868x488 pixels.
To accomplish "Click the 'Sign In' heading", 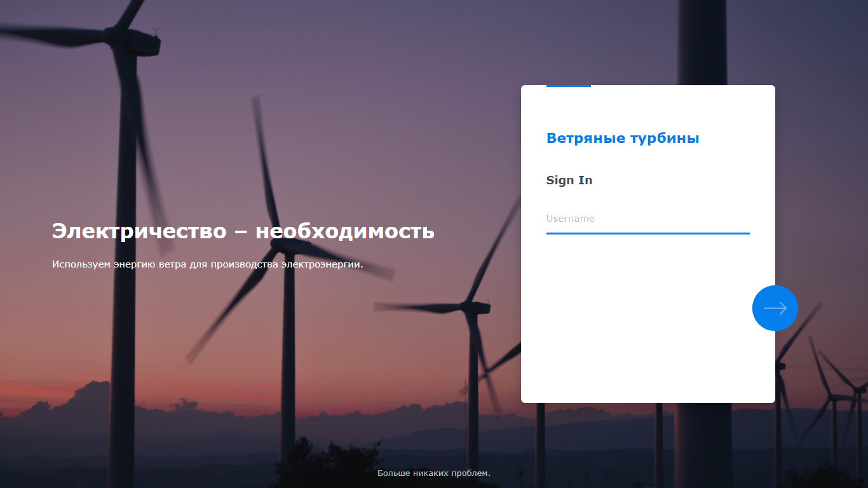I will 569,180.
